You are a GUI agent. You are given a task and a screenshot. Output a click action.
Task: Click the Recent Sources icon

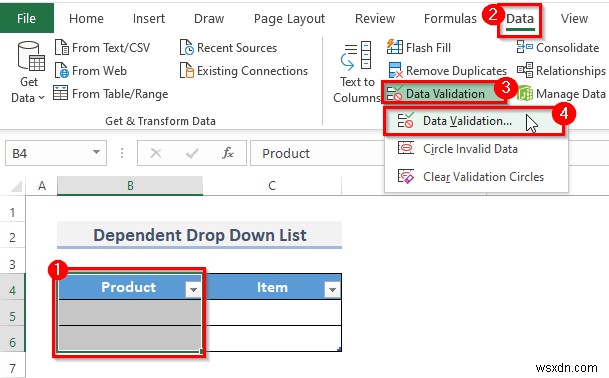click(187, 47)
